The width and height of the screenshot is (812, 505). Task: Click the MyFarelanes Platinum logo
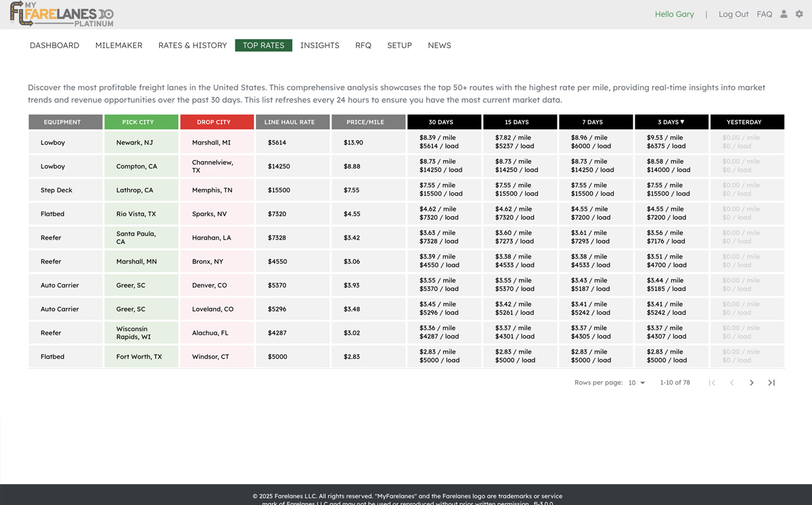click(x=62, y=14)
